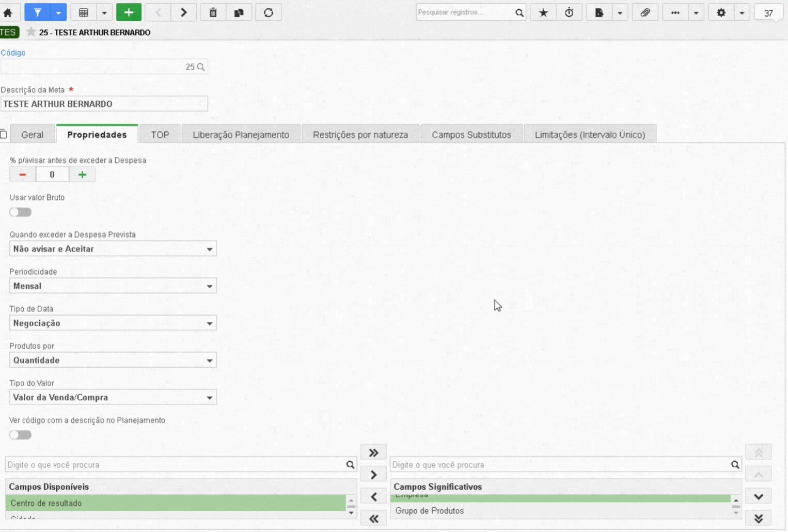The image size is (788, 532).
Task: Open settings gear icon
Action: [x=721, y=12]
